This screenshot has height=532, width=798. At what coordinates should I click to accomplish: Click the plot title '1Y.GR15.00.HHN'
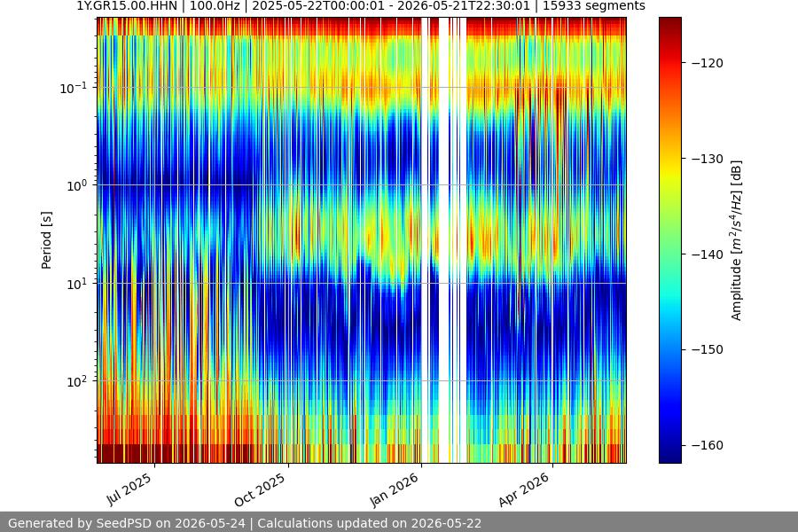coord(127,6)
